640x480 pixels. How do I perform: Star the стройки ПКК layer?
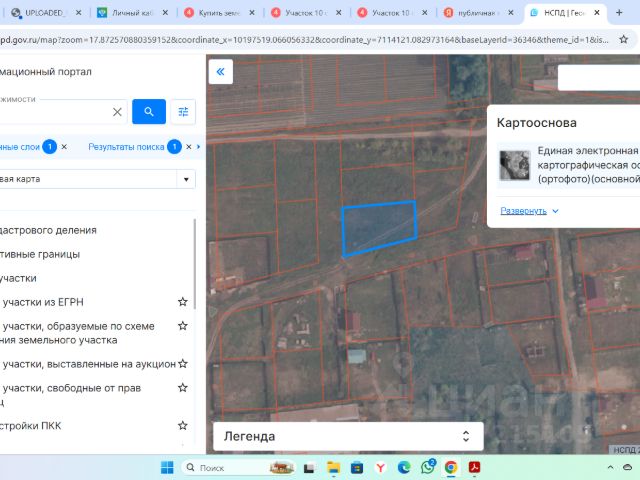(182, 425)
